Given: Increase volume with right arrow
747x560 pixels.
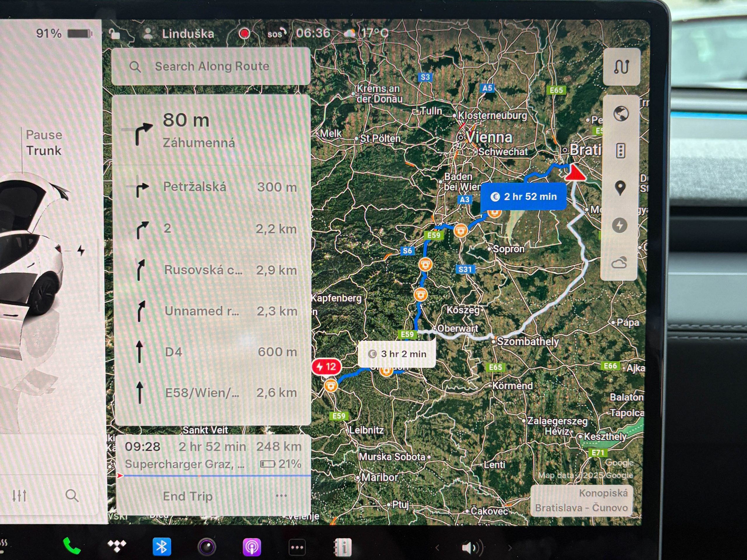Looking at the screenshot, I should 510,547.
